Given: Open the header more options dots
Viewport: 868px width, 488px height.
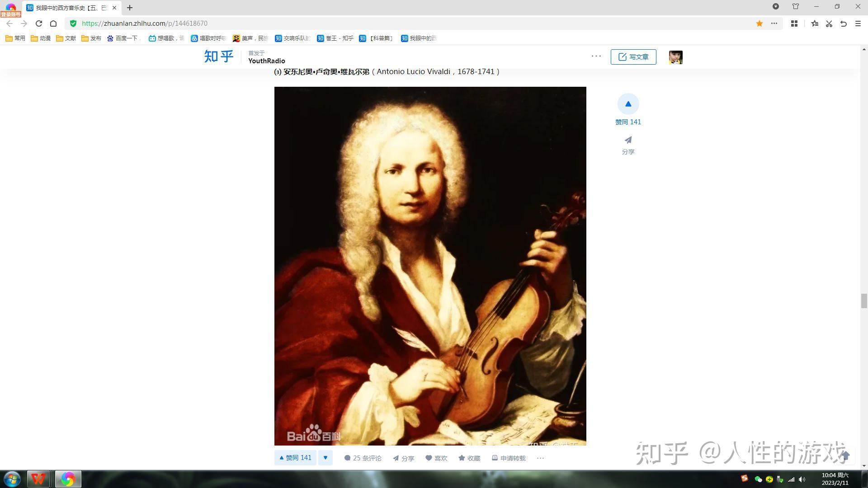Looking at the screenshot, I should [596, 56].
